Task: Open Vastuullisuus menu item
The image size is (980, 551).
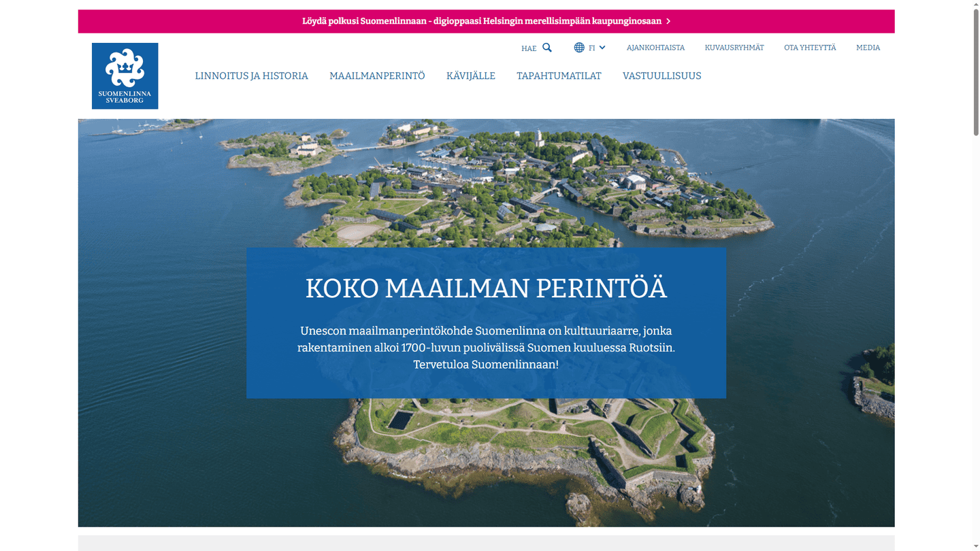Action: pyautogui.click(x=661, y=76)
